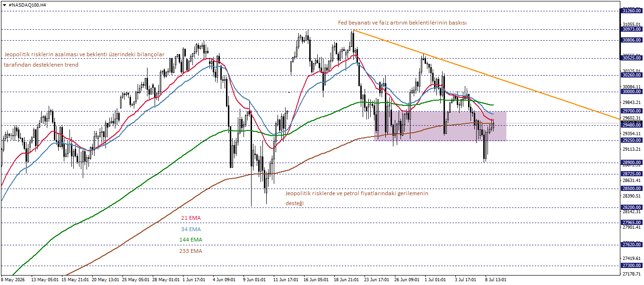Click the 30525.00 price level label
The width and height of the screenshot is (644, 285).
coord(632,58)
